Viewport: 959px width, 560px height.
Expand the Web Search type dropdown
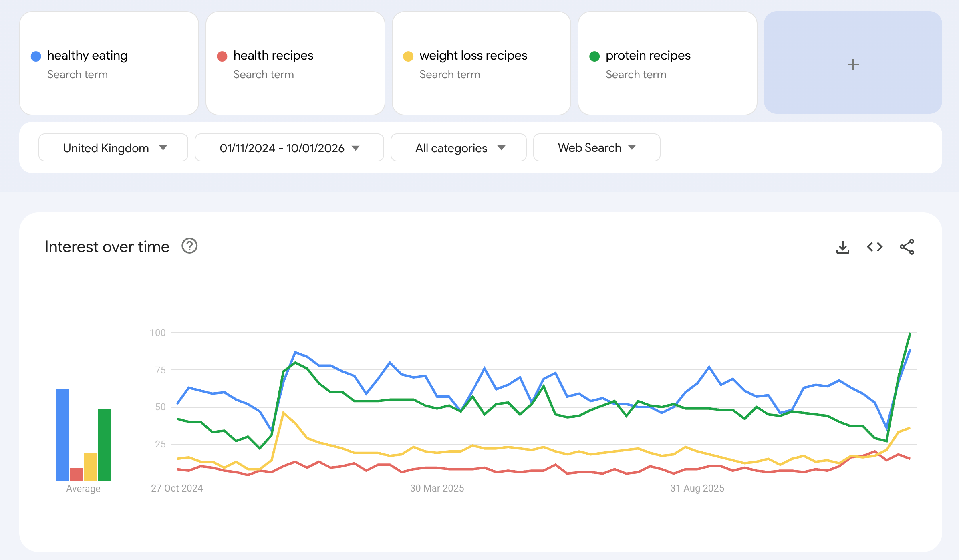pos(596,148)
